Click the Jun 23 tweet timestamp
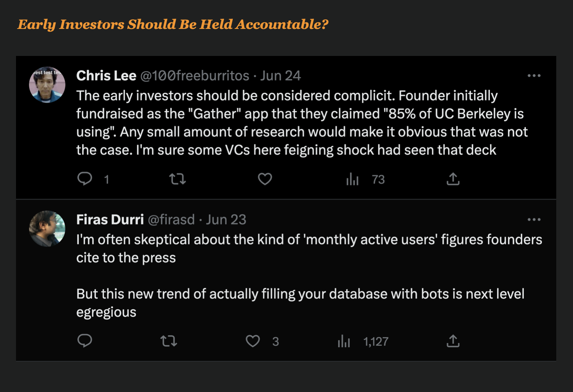This screenshot has height=392, width=573. [226, 220]
